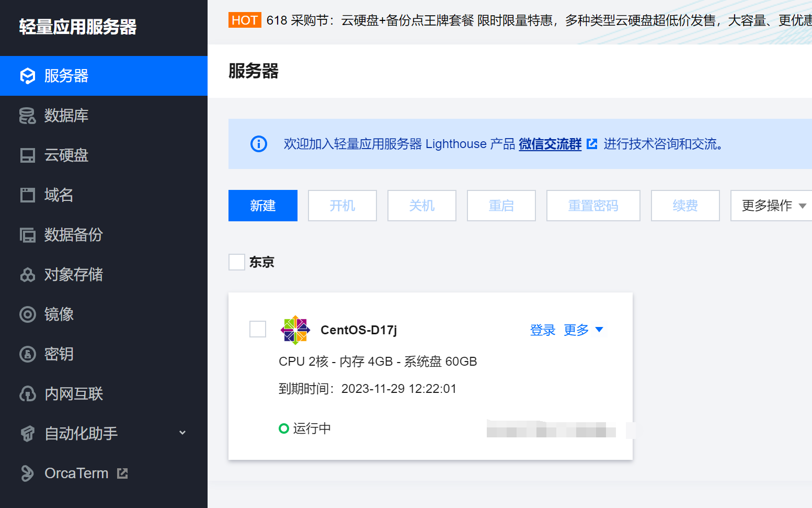Open the 密钥 menu item

(x=104, y=354)
